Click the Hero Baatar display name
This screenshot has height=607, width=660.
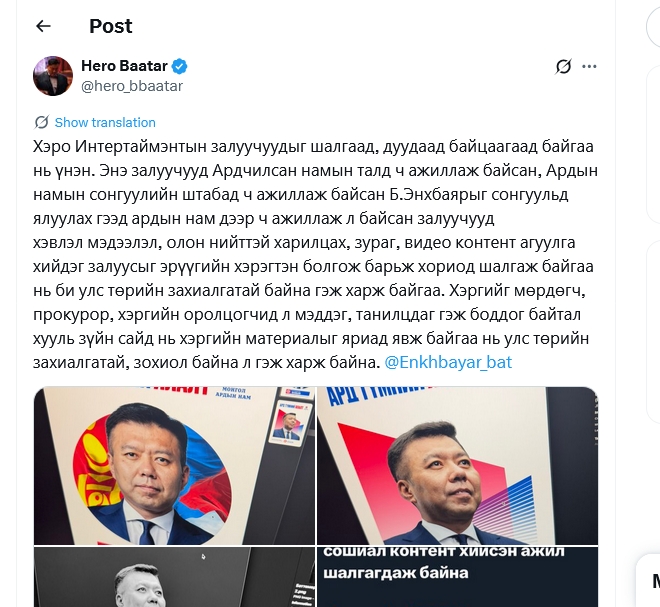click(x=124, y=66)
